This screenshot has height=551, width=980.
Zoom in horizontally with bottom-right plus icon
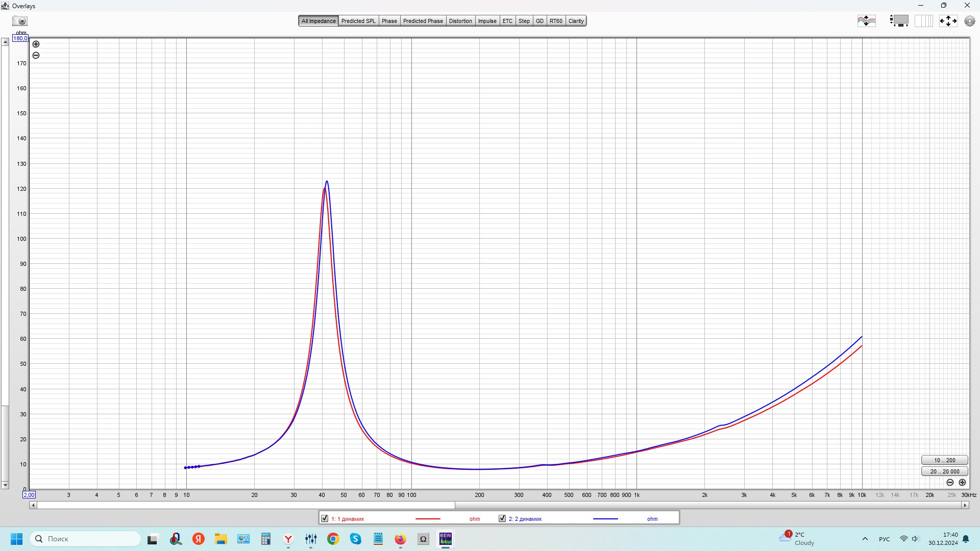(x=962, y=483)
